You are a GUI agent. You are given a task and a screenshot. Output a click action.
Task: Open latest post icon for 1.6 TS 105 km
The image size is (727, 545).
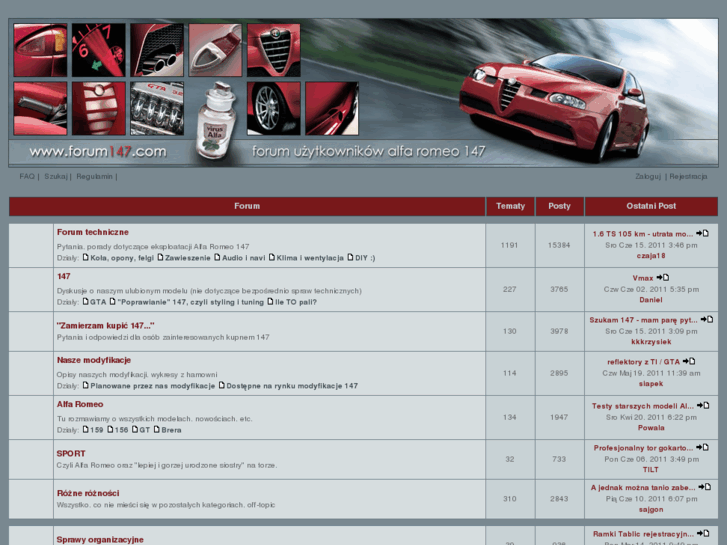(702, 233)
